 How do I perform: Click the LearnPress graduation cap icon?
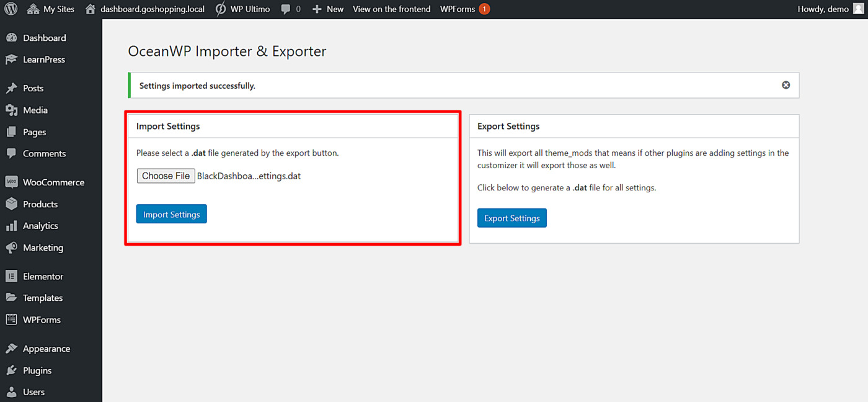pyautogui.click(x=11, y=60)
